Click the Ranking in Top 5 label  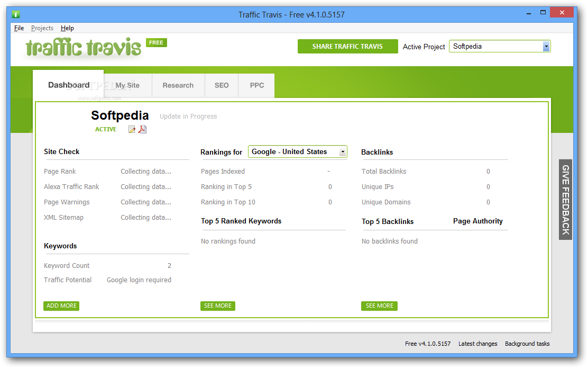click(x=226, y=186)
